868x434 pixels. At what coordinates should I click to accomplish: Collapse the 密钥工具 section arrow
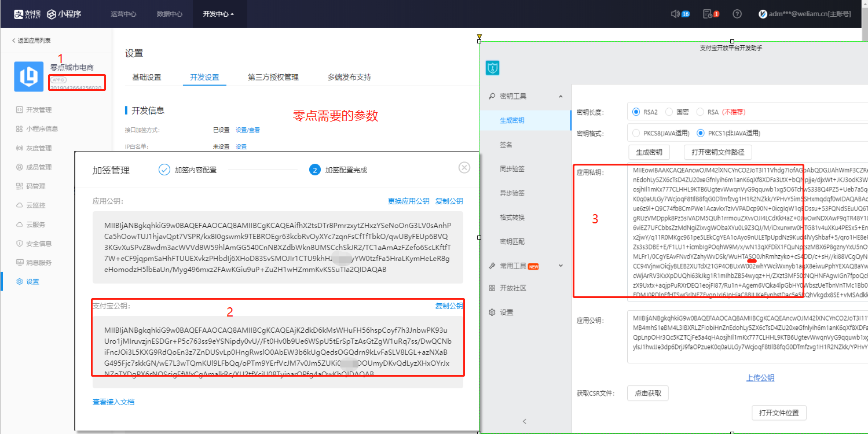point(561,96)
